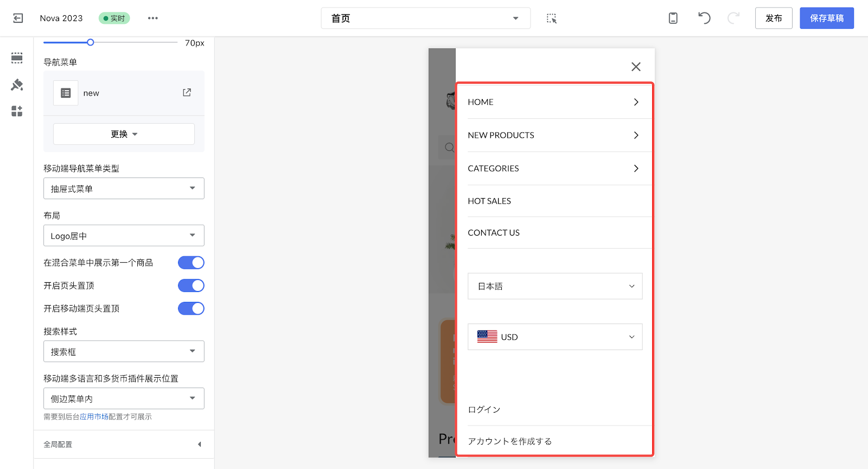Open the USD currency selector
The height and width of the screenshot is (469, 868).
555,337
